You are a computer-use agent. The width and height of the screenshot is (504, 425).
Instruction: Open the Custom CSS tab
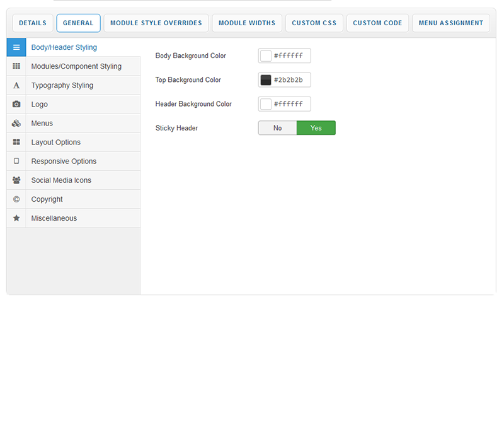(314, 23)
